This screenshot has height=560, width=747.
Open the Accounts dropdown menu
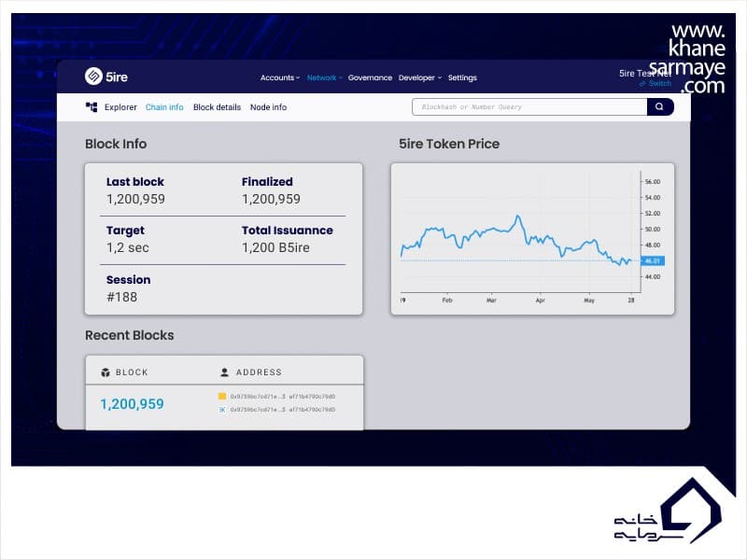pos(279,77)
